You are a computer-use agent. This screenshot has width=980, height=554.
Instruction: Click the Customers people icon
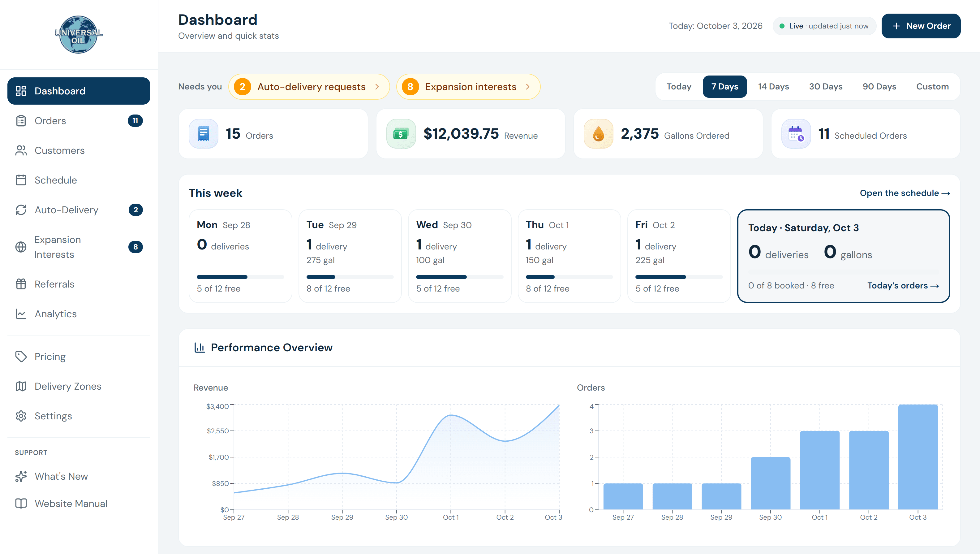[21, 150]
